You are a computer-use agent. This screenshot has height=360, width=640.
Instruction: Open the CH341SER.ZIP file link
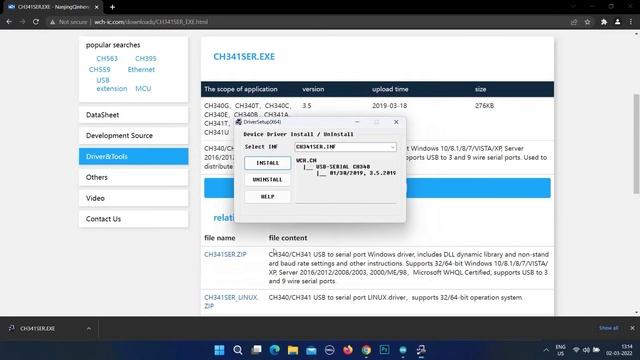(x=225, y=254)
